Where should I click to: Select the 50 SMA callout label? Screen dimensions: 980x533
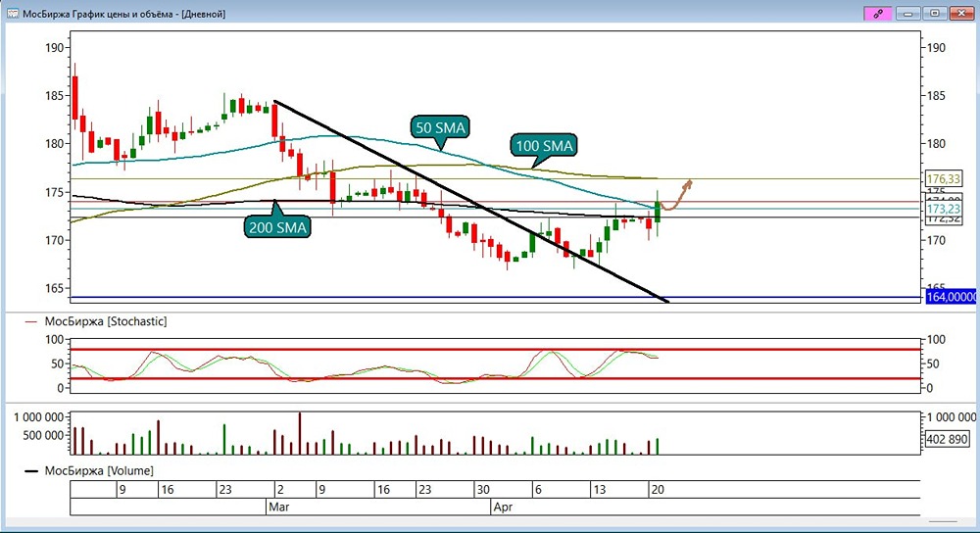click(x=441, y=127)
